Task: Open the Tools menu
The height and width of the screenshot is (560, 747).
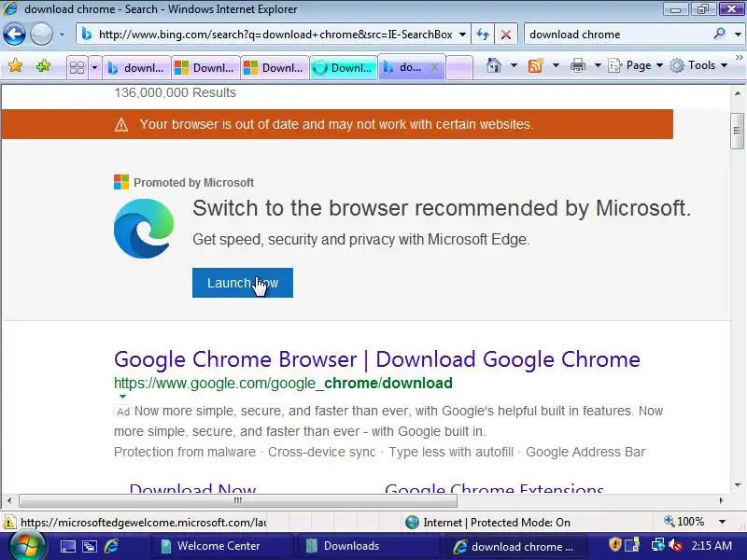Action: (698, 65)
